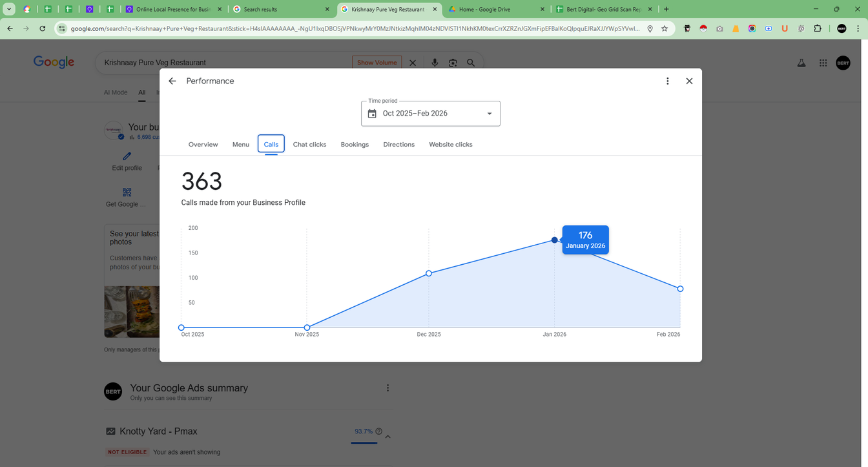Viewport: 868px width, 467px height.
Task: Click the Show Volume button
Action: (x=377, y=63)
